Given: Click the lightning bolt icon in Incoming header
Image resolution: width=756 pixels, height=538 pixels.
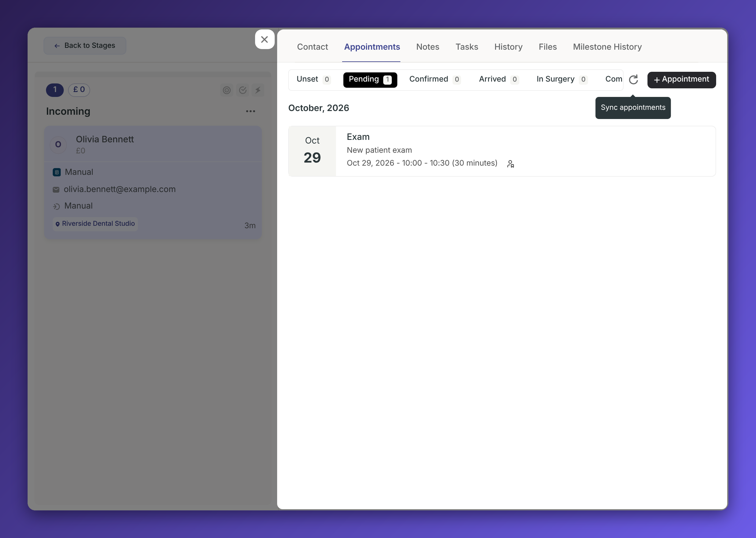Looking at the screenshot, I should 258,90.
